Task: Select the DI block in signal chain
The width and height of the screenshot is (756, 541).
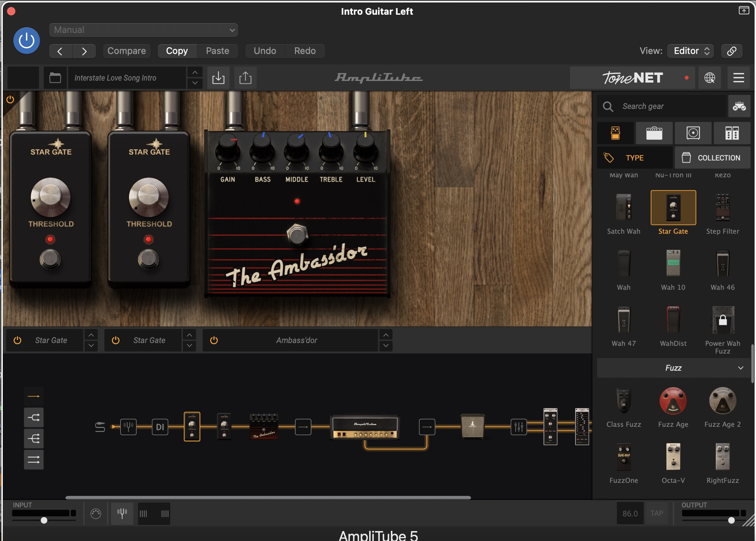Action: [x=160, y=427]
